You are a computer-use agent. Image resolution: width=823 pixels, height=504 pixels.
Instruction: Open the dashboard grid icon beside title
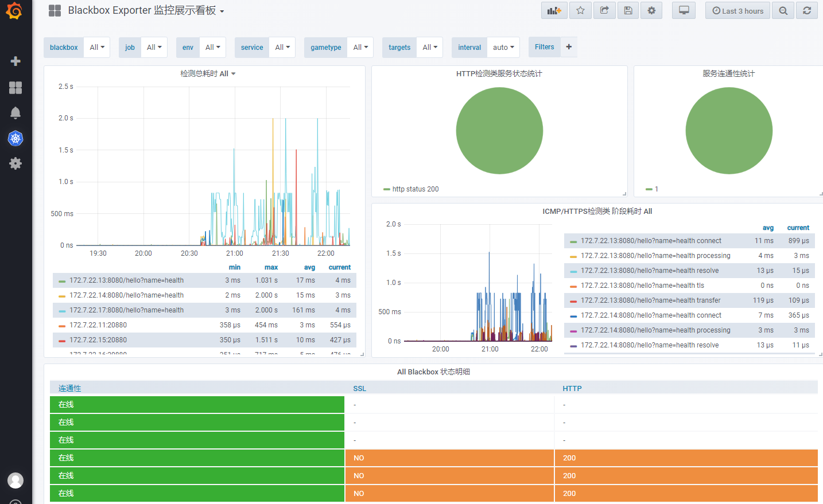point(55,10)
